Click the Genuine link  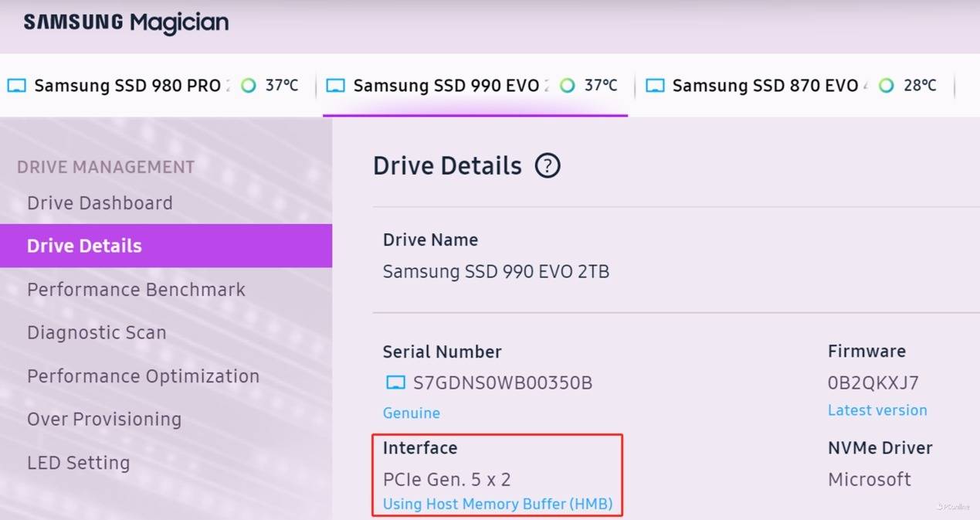point(412,413)
